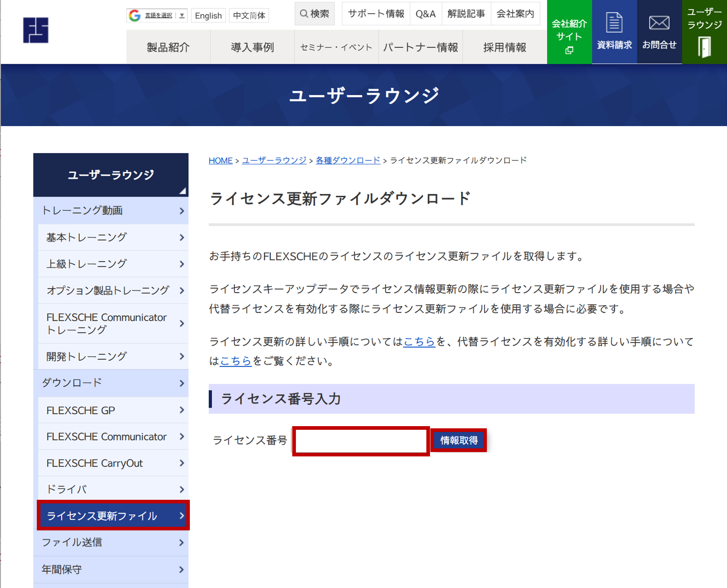727x588 pixels.
Task: Follow the 各種ダウンロード breadcrumb link
Action: click(x=348, y=160)
